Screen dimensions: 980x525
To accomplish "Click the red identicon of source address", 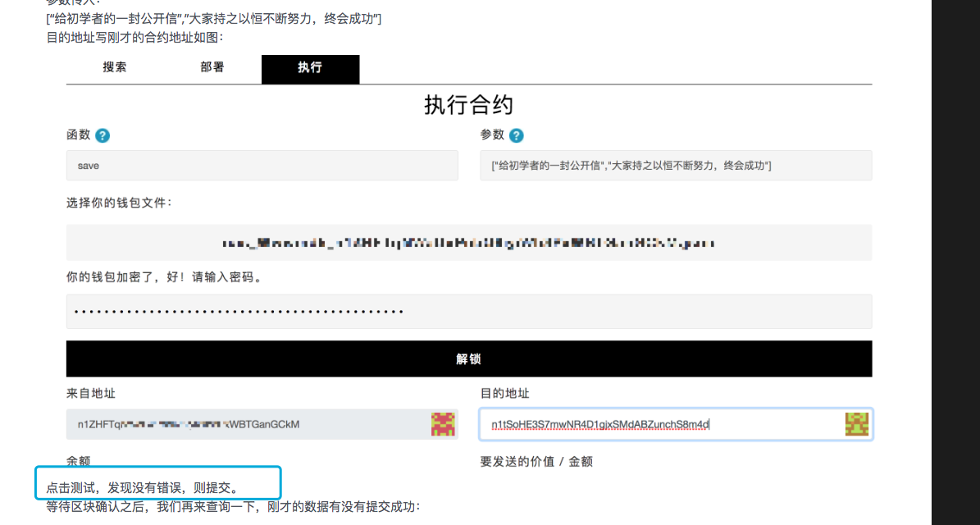I will pyautogui.click(x=443, y=424).
